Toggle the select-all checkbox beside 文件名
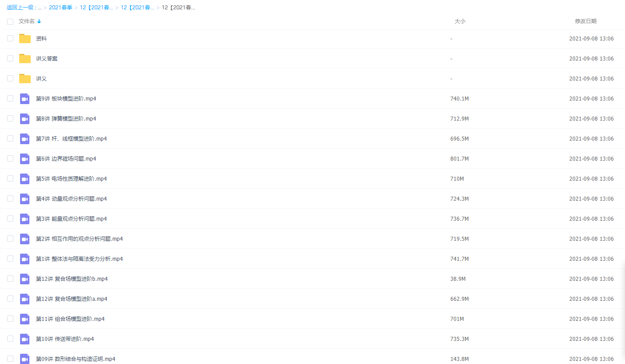 pyautogui.click(x=10, y=21)
